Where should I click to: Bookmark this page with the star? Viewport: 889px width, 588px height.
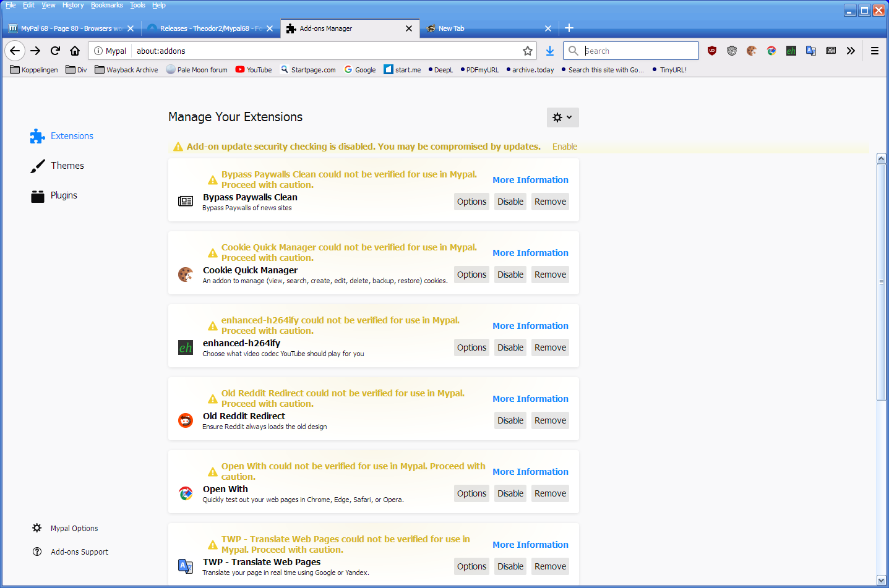point(528,51)
